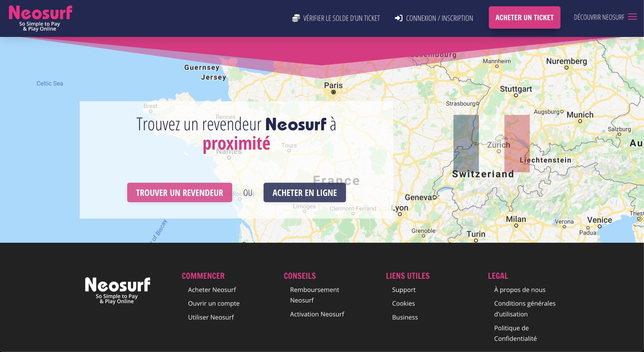
Task: Open the Cookies footer link
Action: click(x=404, y=303)
